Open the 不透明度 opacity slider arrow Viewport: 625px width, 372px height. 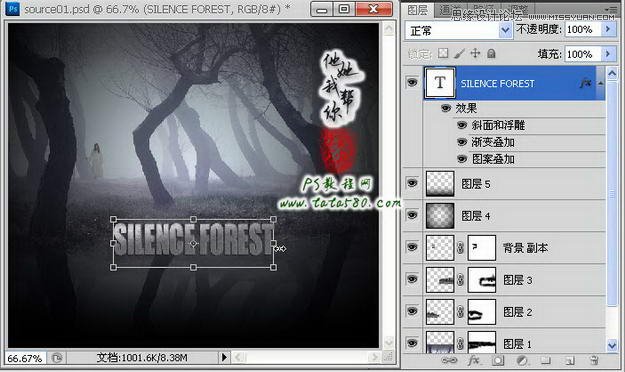click(608, 30)
